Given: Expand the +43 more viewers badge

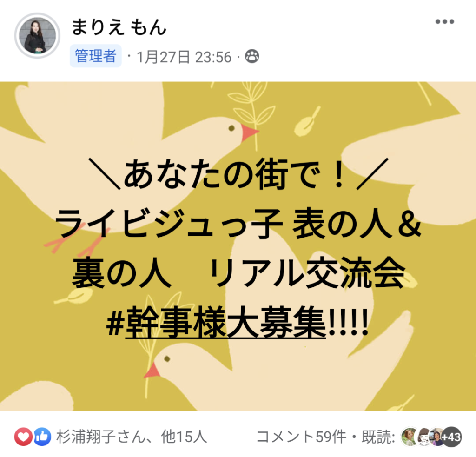Looking at the screenshot, I should click(452, 437).
